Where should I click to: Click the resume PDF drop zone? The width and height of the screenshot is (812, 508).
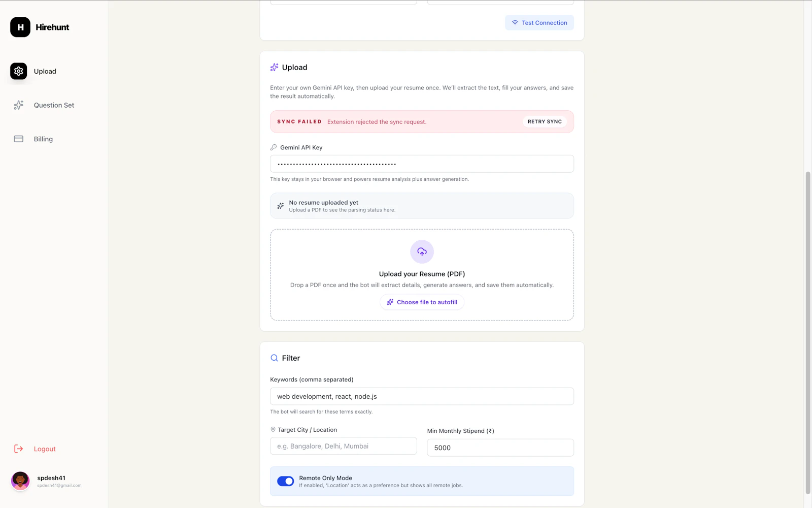[422, 275]
